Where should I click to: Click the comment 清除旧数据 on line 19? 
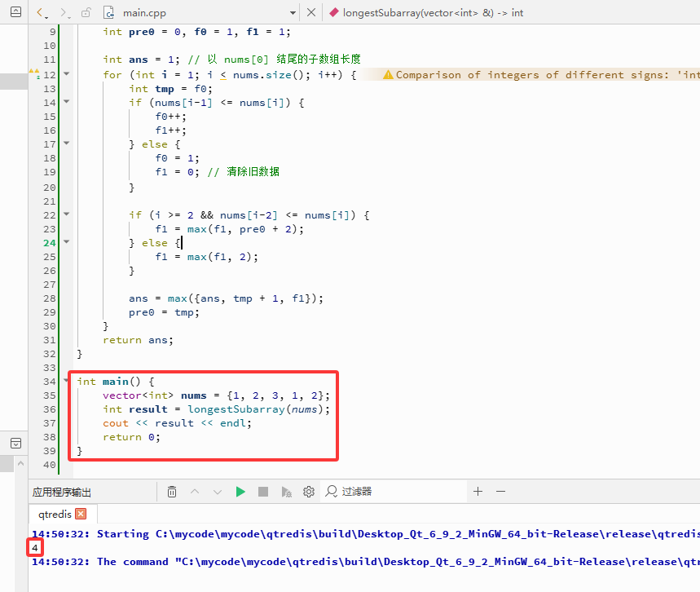coord(253,171)
